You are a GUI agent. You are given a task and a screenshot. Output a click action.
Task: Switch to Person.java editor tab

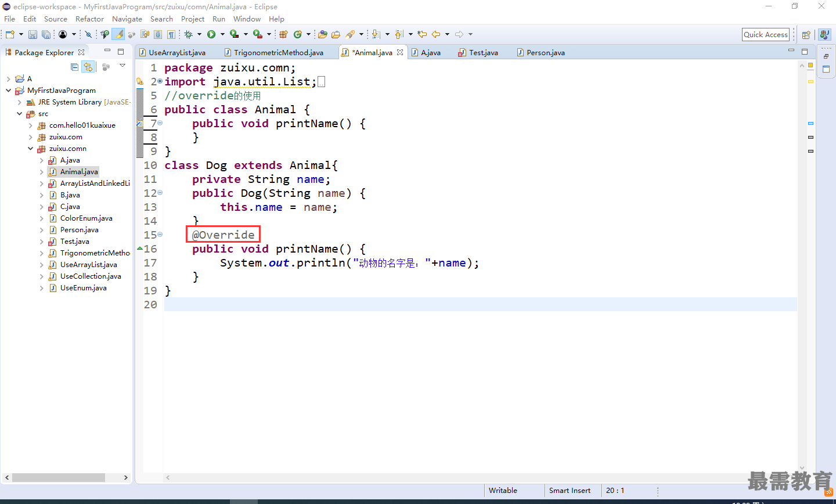coord(541,52)
